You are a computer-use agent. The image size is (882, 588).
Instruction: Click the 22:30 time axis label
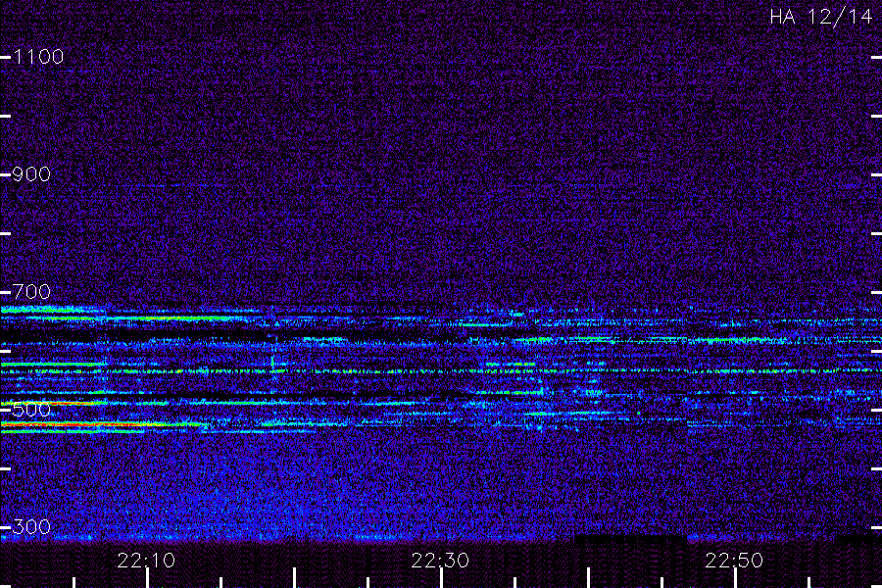coord(440,561)
